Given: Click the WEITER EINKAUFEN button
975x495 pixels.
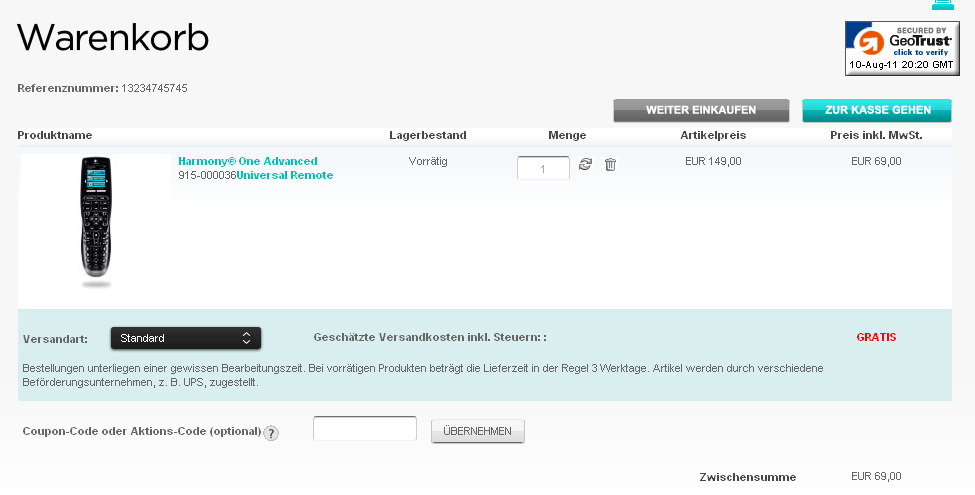Looking at the screenshot, I should [x=701, y=110].
